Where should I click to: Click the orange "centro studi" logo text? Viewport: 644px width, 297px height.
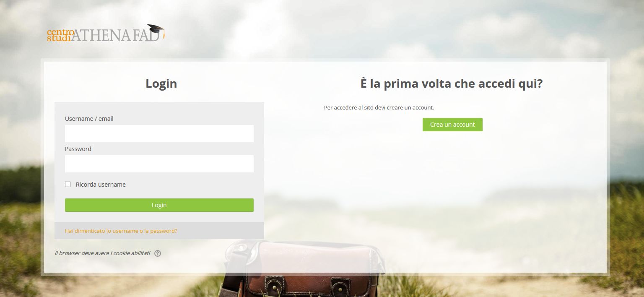[60, 35]
